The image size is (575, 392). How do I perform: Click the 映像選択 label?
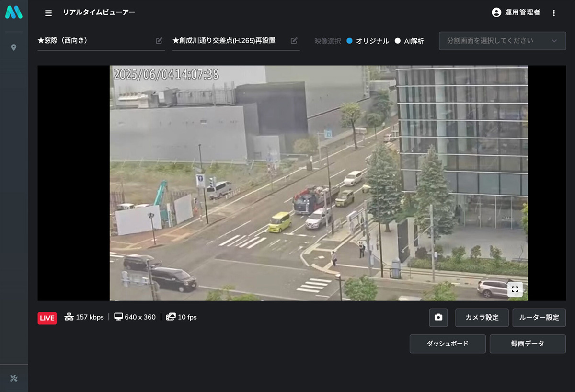coord(328,41)
